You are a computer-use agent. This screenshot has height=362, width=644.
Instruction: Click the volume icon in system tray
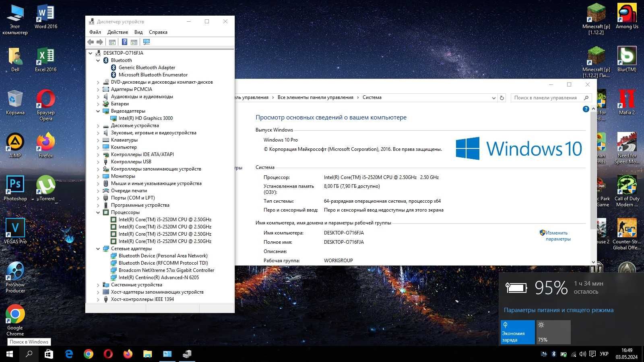tap(582, 354)
